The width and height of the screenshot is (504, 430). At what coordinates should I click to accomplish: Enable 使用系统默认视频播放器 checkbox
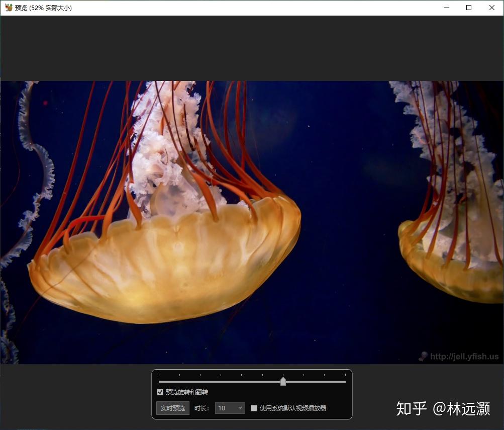tap(254, 408)
